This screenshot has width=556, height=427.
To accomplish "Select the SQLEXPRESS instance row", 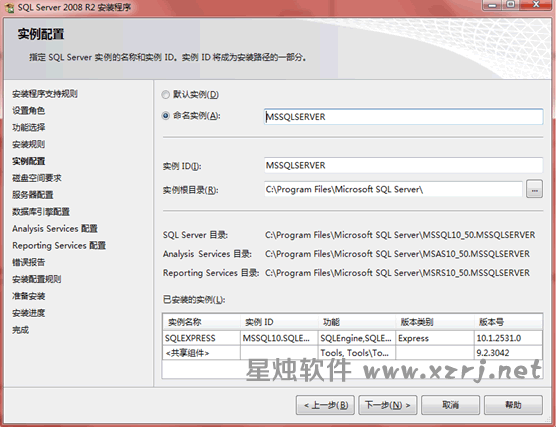I will click(x=352, y=338).
